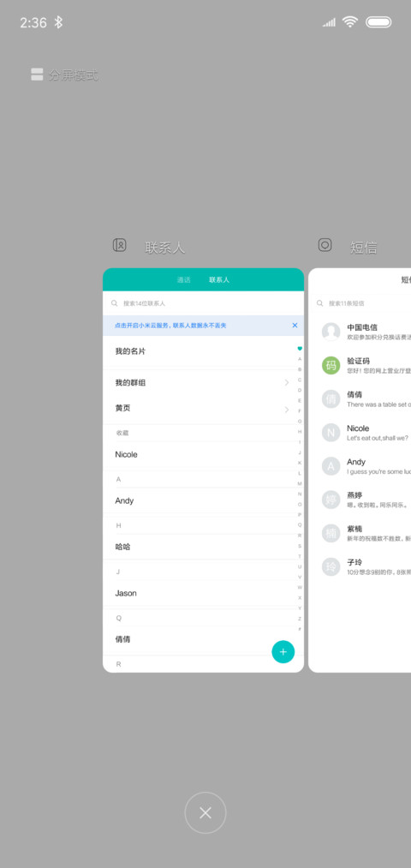Tap the 短信 app title label
This screenshot has height=868, width=411.
[363, 248]
